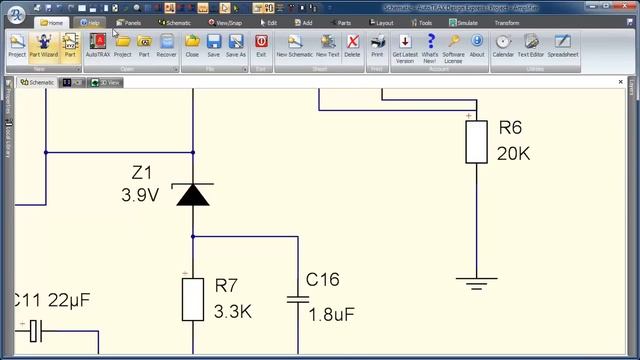This screenshot has width=640, height=360.
Task: Click the '1.8uF' value text
Action: click(331, 315)
